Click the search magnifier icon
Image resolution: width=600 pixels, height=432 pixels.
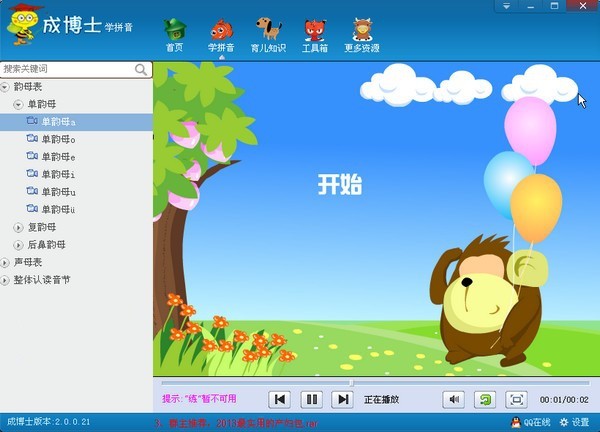141,70
